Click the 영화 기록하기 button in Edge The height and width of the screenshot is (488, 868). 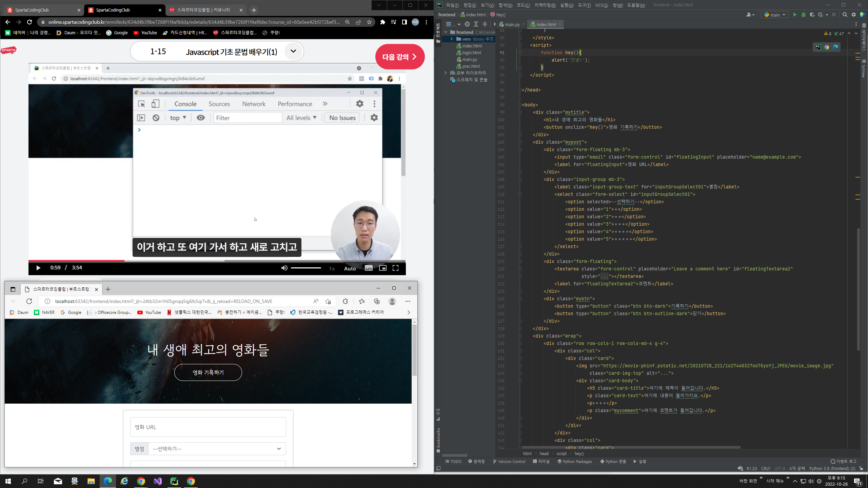(x=208, y=372)
